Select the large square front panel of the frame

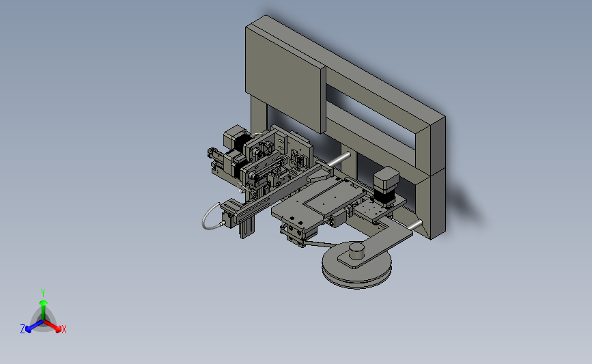(285, 80)
